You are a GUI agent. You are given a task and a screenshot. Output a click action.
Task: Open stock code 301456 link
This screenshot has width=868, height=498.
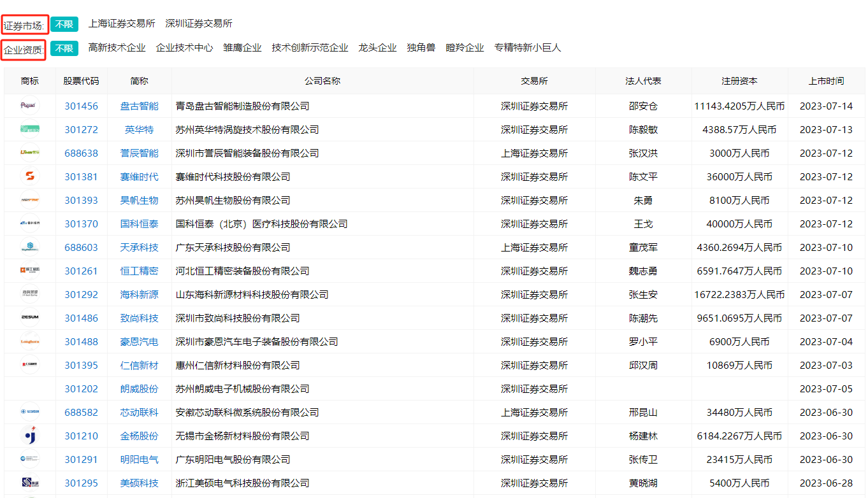(x=81, y=106)
